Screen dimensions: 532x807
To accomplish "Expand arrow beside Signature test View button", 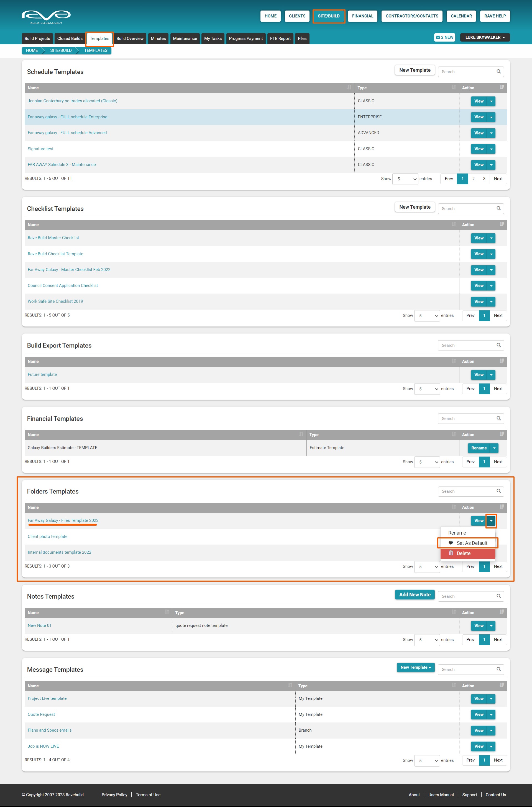I will click(x=491, y=149).
